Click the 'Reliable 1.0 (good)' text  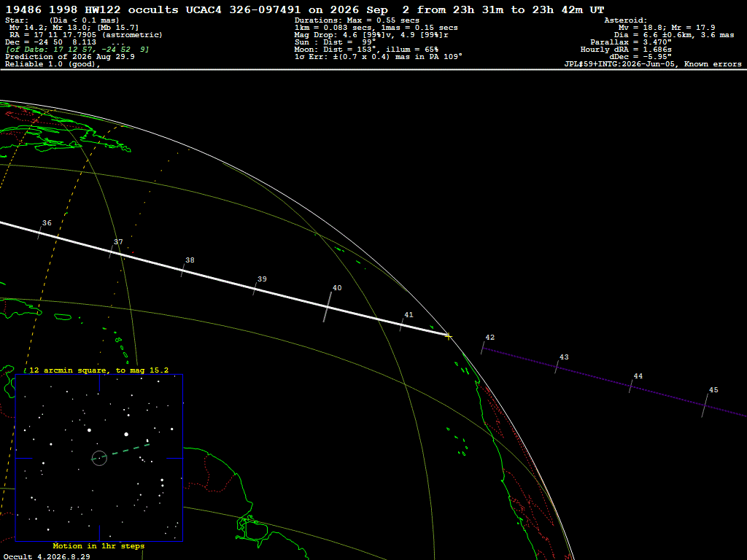pyautogui.click(x=53, y=64)
